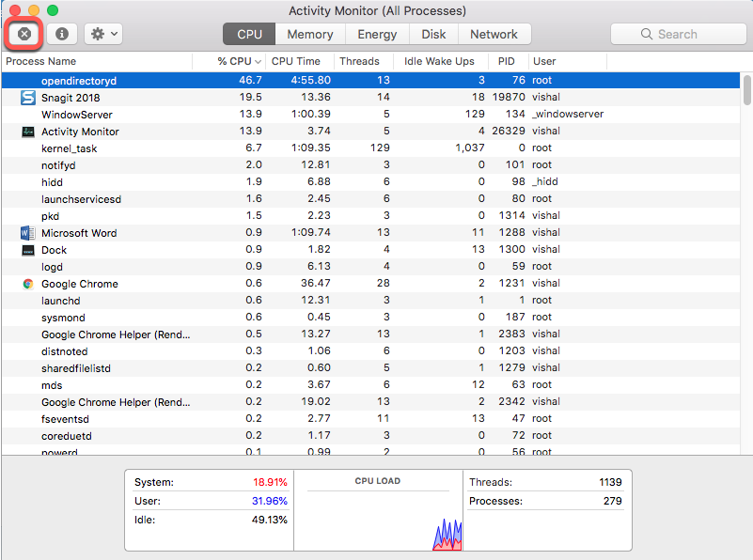Select Google Chrome Helper with PID 2383
The width and height of the screenshot is (753, 560).
coord(116,334)
